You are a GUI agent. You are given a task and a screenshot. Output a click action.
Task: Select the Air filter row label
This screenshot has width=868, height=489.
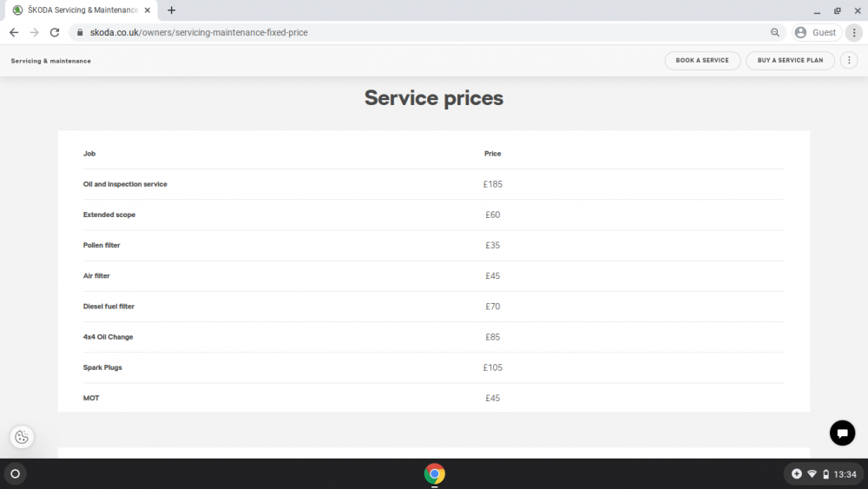pyautogui.click(x=96, y=276)
